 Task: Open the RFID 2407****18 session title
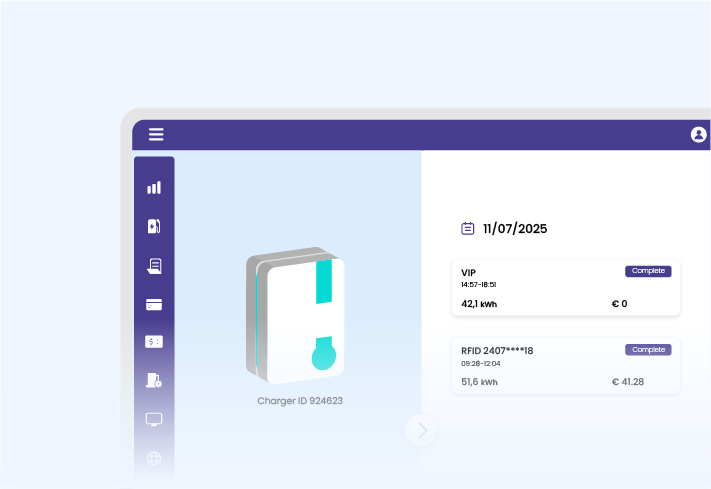click(497, 351)
